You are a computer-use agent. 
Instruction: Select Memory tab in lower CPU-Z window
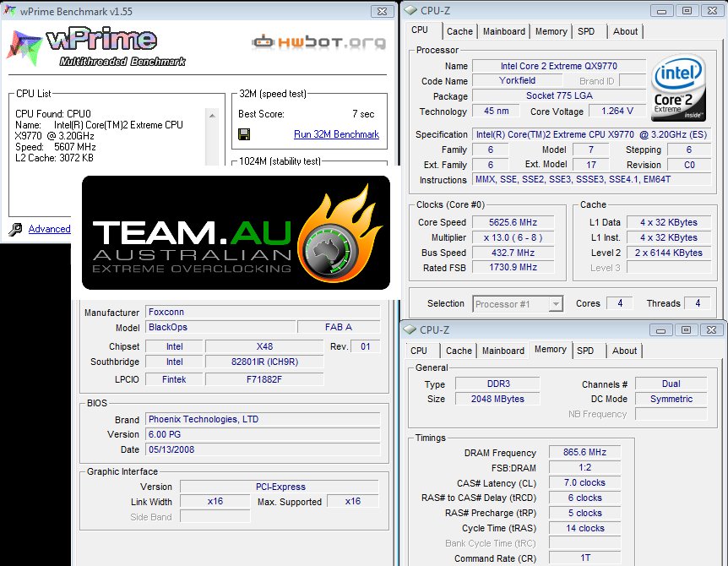click(550, 349)
